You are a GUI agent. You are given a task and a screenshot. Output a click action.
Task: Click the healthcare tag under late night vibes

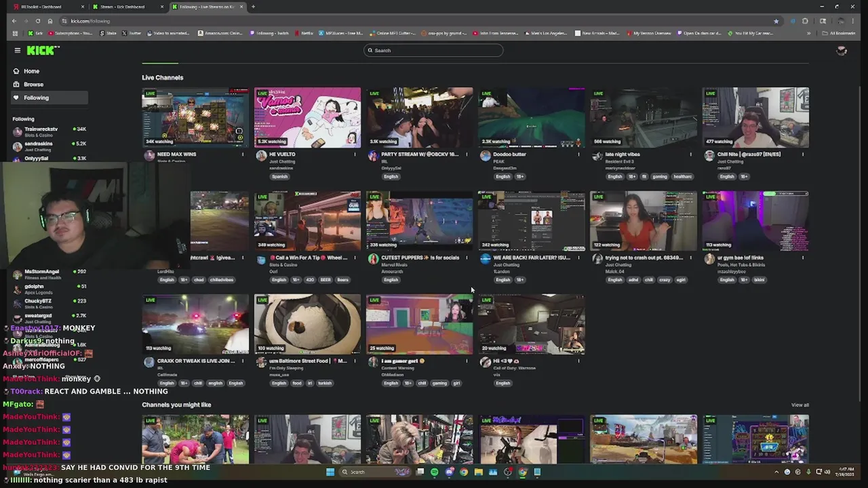point(682,177)
